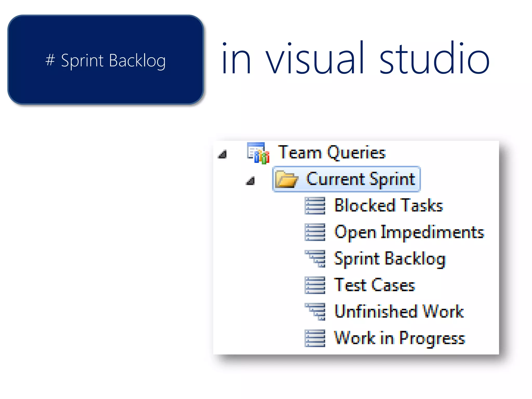Click the 'in visual studio' heading text
Screen dimensions: 532x399
tap(355, 58)
